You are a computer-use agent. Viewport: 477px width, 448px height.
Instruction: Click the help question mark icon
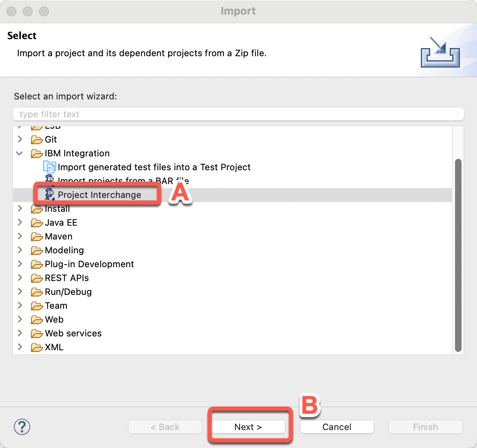pos(22,427)
